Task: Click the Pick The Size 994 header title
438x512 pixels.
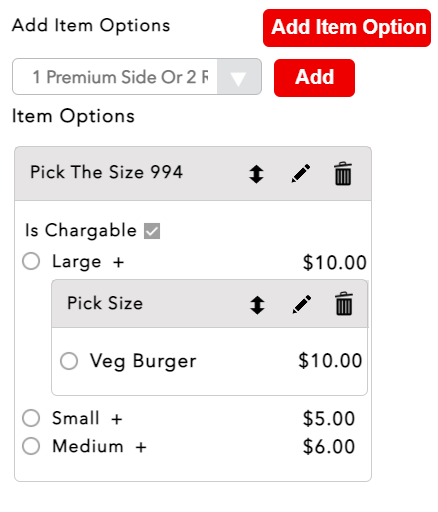Action: tap(107, 172)
